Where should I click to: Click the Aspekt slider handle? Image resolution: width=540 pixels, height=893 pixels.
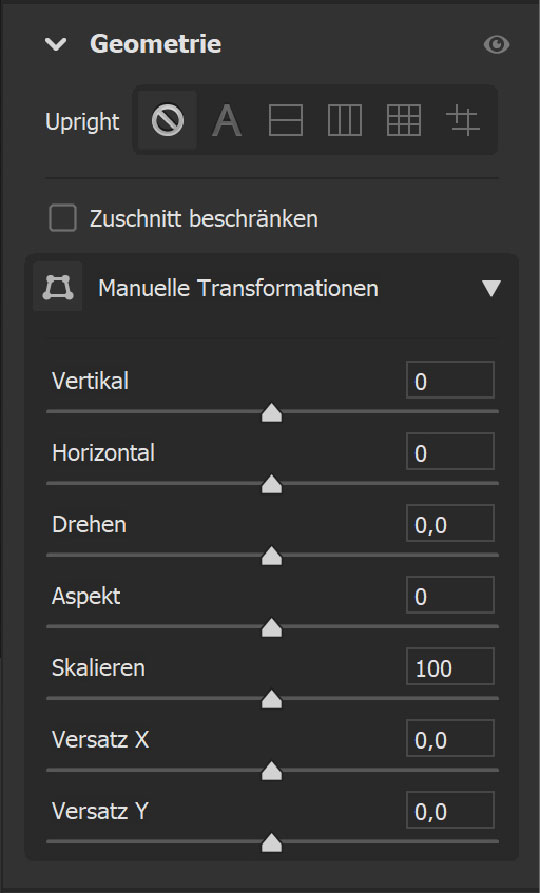(x=272, y=627)
